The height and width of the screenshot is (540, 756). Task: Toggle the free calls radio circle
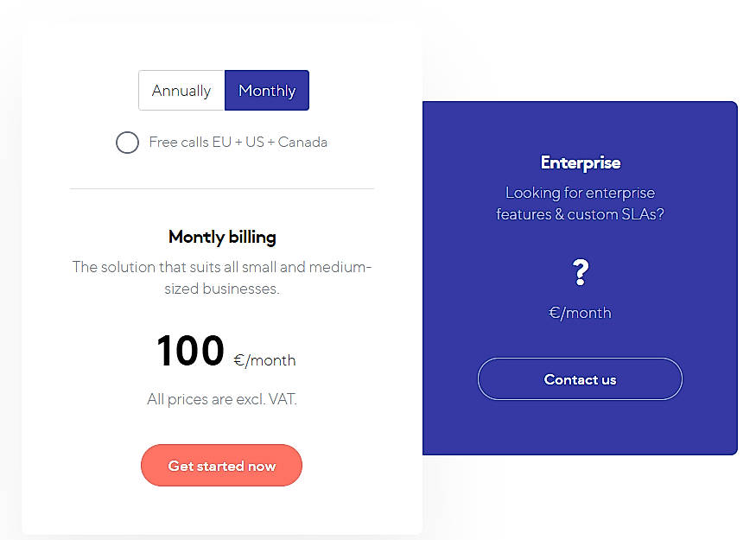(x=127, y=143)
